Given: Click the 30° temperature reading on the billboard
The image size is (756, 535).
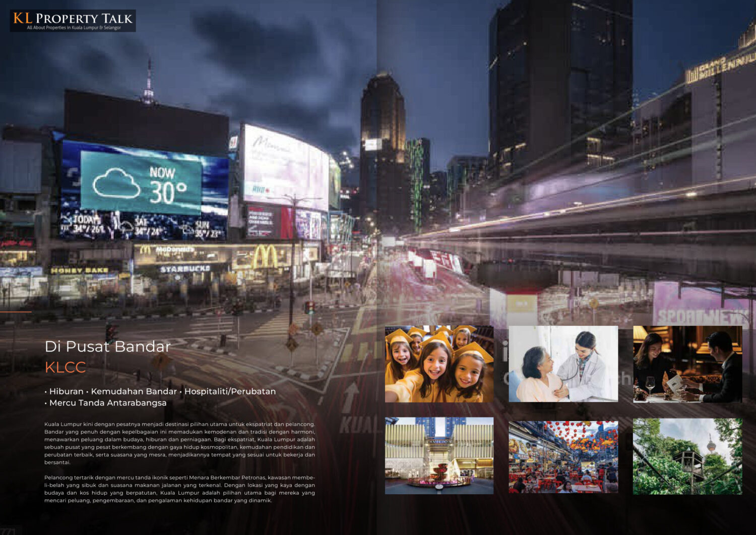Looking at the screenshot, I should coord(168,192).
